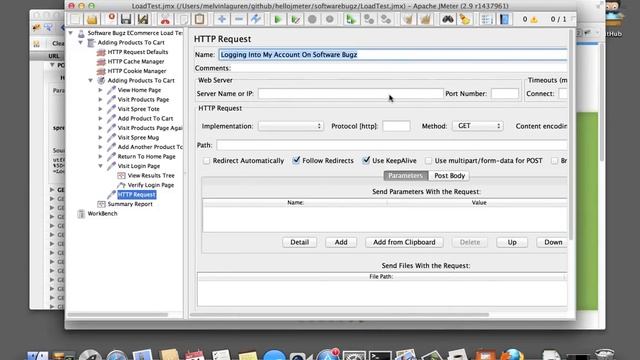Click the tree panel horizontal scrollbar

coord(118,315)
